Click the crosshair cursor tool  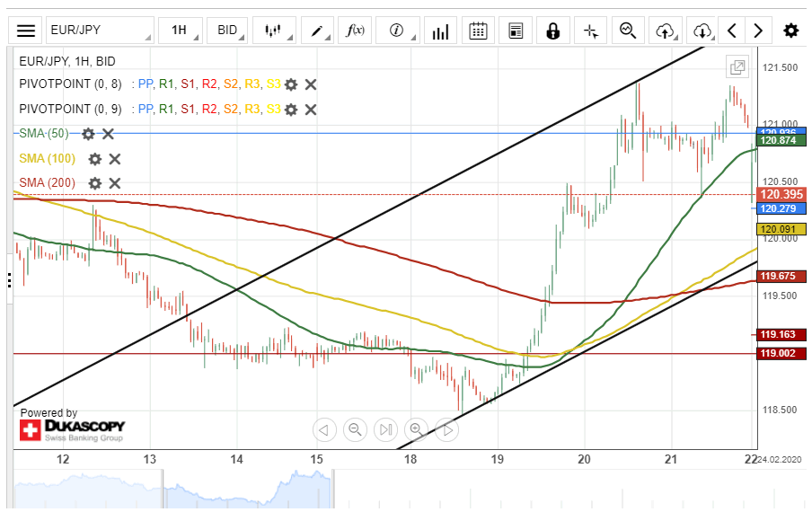[590, 31]
